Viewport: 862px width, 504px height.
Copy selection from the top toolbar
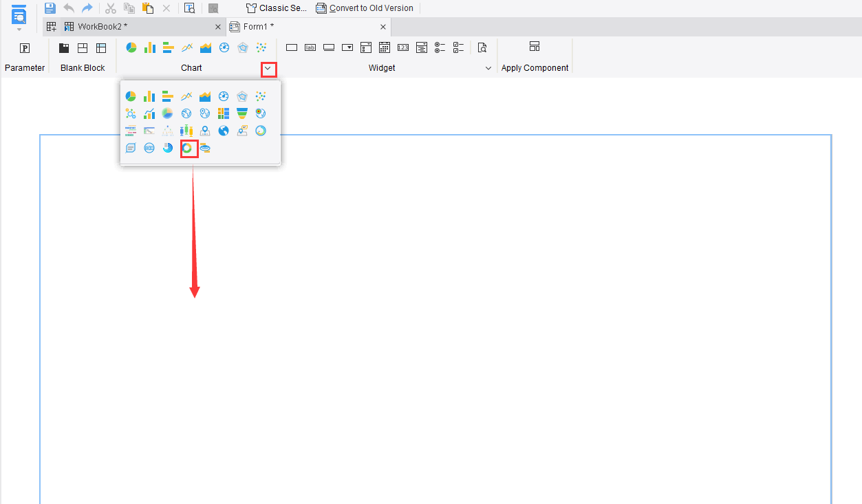click(129, 8)
